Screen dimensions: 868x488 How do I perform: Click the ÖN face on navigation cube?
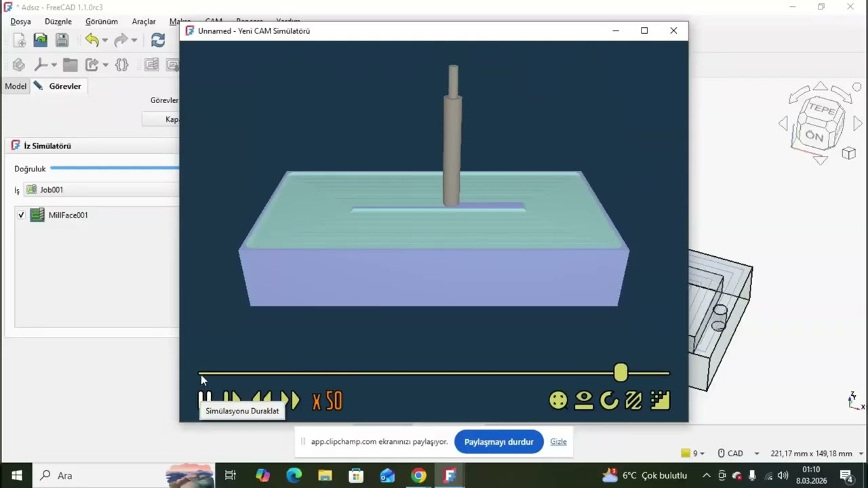814,136
